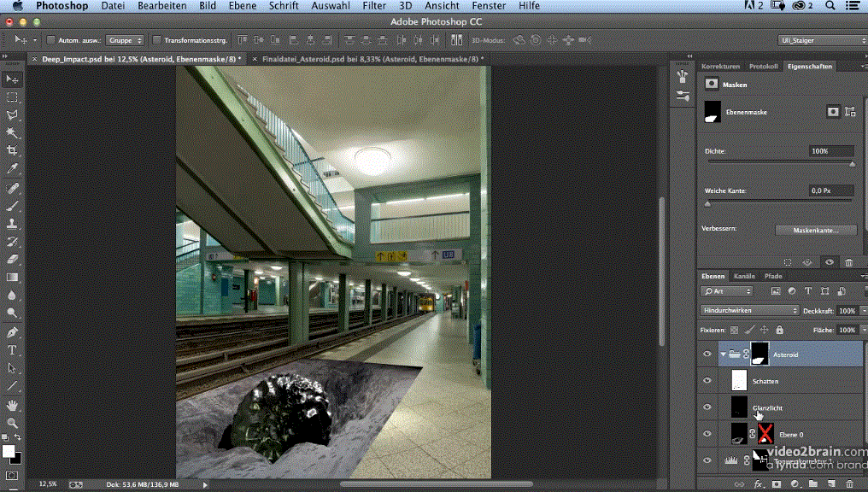The image size is (868, 492).
Task: Open the Gruppe dropdown in options bar
Action: (125, 40)
